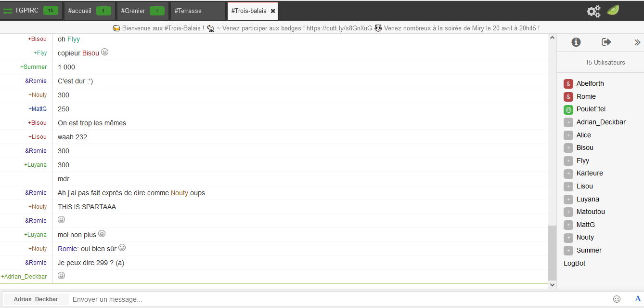Image resolution: width=644 pixels, height=308 pixels.
Task: Click the Adrian_Deckbar nickname button
Action: [x=36, y=299]
